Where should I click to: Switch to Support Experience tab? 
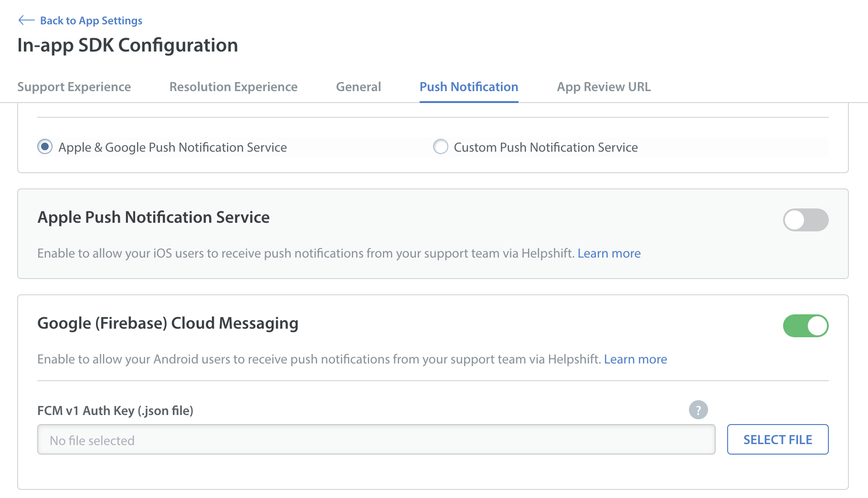[74, 87]
